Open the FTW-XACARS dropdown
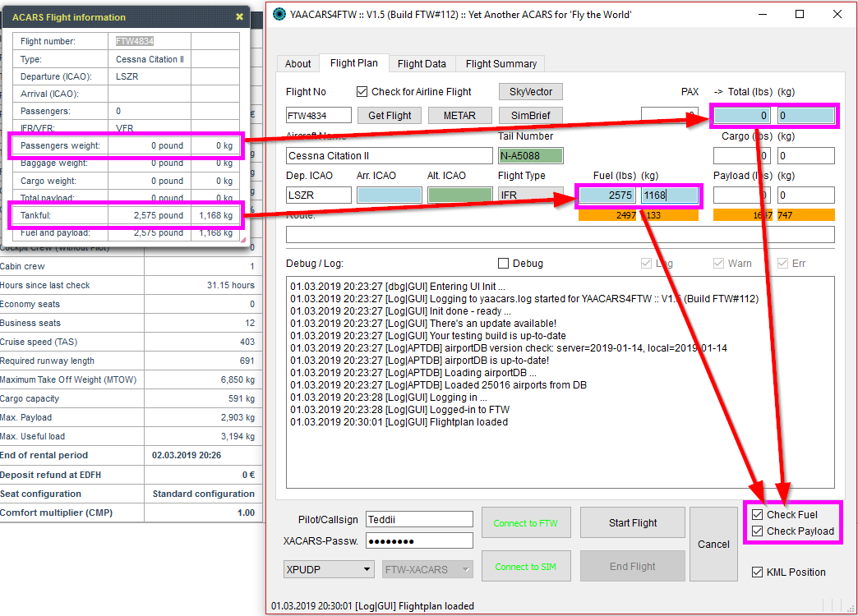Viewport: 858px width, 616px height. pos(427,569)
